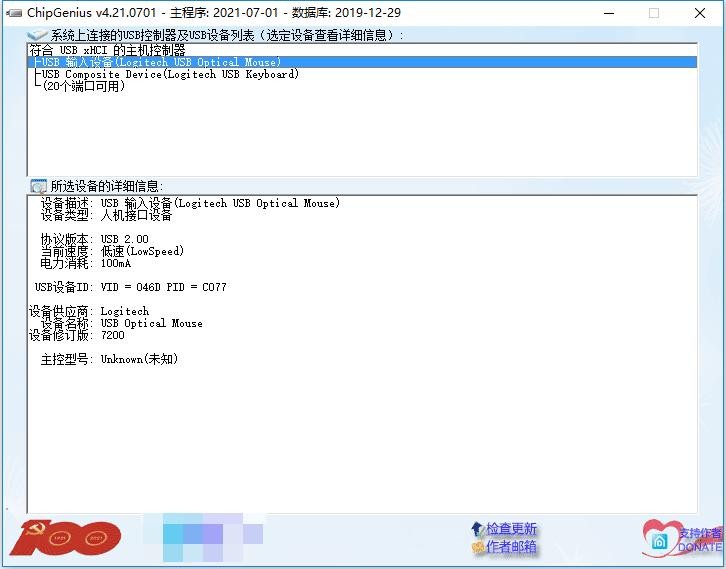Click the 所选设备的详细信息 heading
This screenshot has height=569, width=726.
click(106, 186)
